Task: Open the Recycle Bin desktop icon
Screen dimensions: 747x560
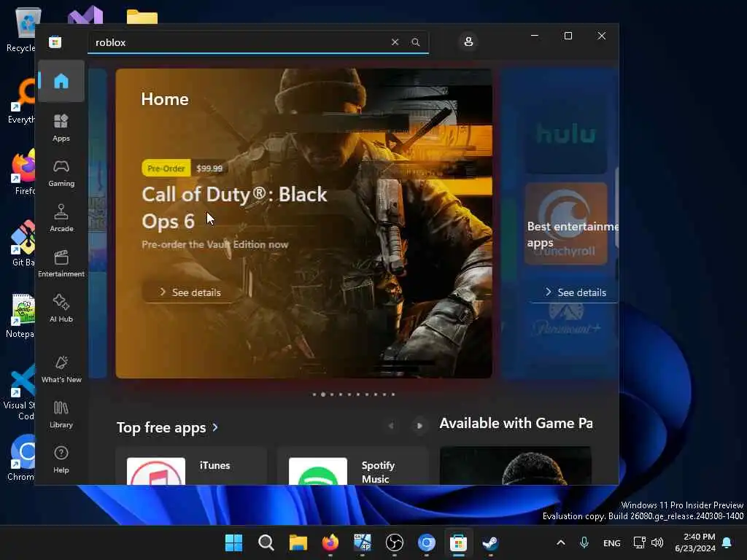Action: [23, 30]
